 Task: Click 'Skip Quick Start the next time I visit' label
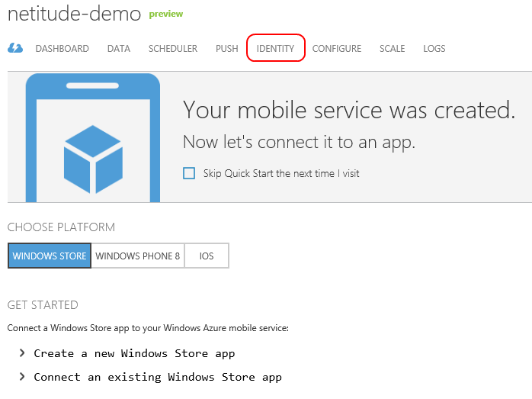[x=281, y=173]
